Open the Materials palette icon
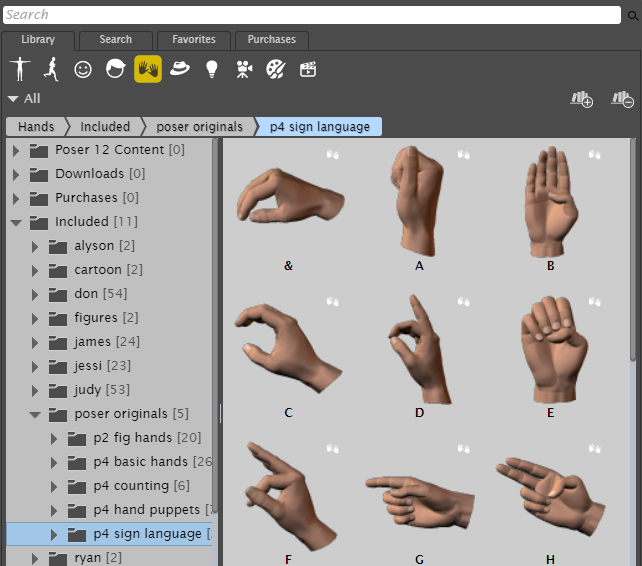Screen dimensions: 642x566 pos(275,69)
